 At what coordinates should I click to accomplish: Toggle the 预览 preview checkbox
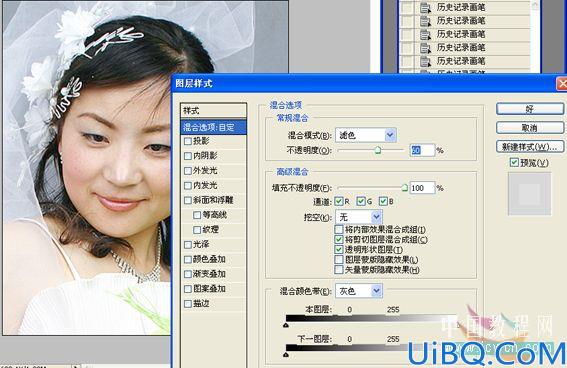pos(514,163)
